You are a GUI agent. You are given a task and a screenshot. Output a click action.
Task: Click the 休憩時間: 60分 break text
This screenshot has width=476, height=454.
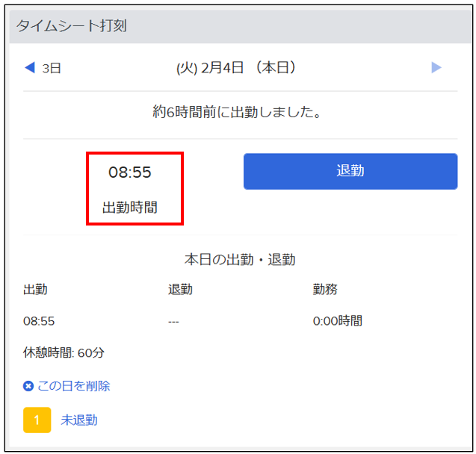tap(64, 352)
